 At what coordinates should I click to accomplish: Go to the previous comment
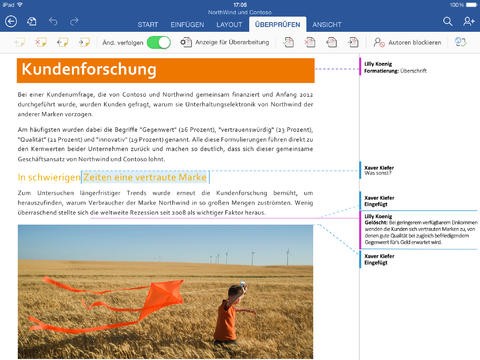62,42
